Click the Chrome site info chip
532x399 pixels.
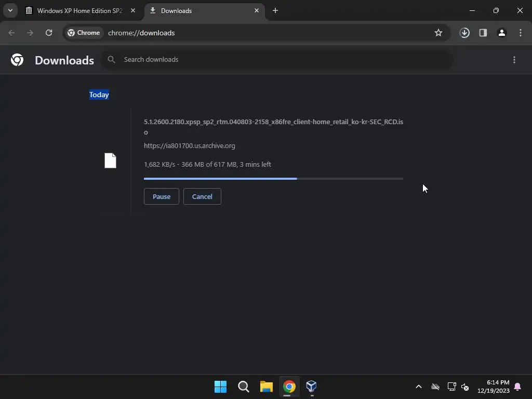[84, 33]
